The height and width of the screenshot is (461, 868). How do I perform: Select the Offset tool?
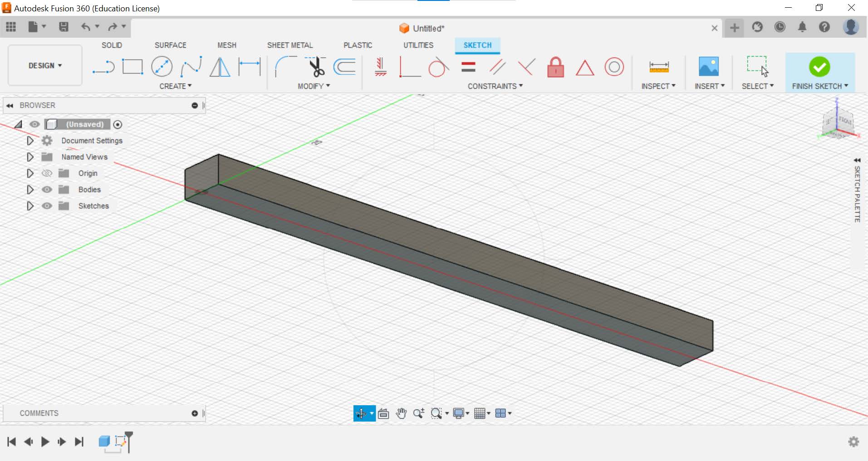[344, 67]
